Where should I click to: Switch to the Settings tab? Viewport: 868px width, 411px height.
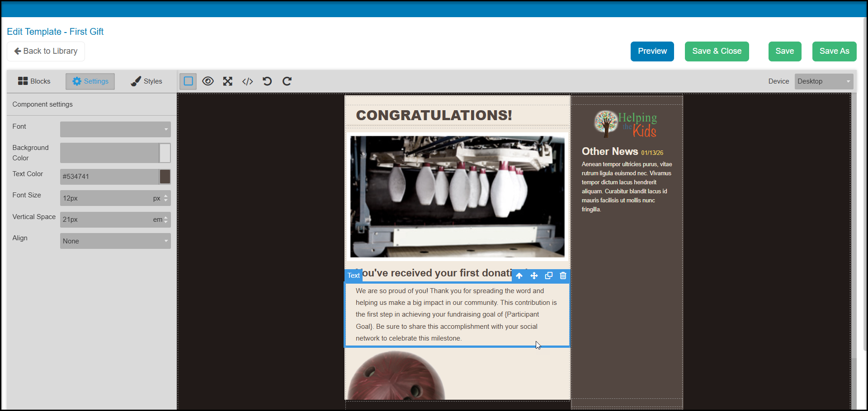pyautogui.click(x=90, y=81)
